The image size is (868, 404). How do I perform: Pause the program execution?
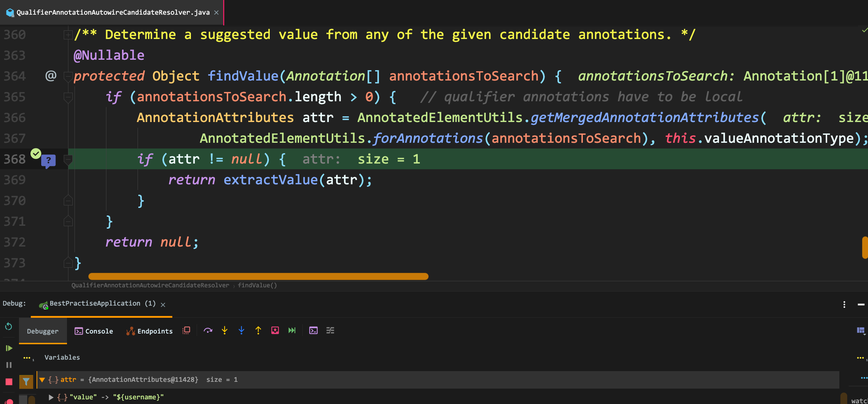click(9, 365)
